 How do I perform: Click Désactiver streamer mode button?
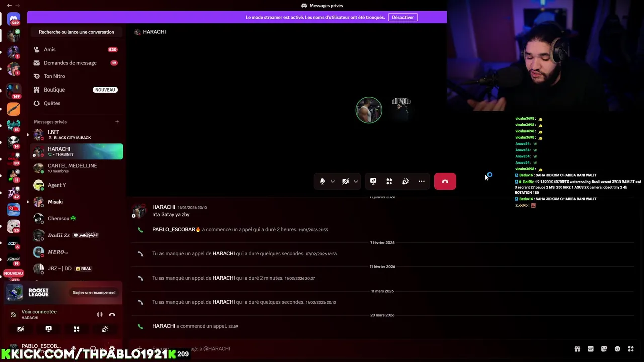(403, 17)
